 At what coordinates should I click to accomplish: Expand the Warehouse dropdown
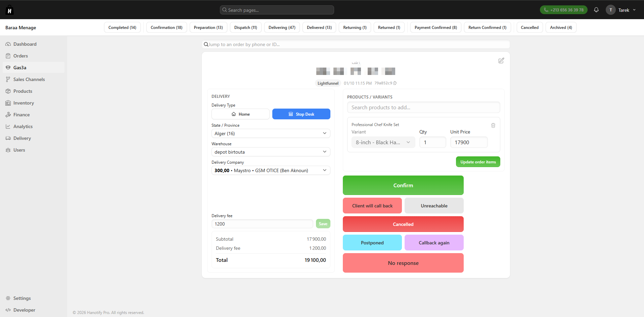(x=271, y=152)
